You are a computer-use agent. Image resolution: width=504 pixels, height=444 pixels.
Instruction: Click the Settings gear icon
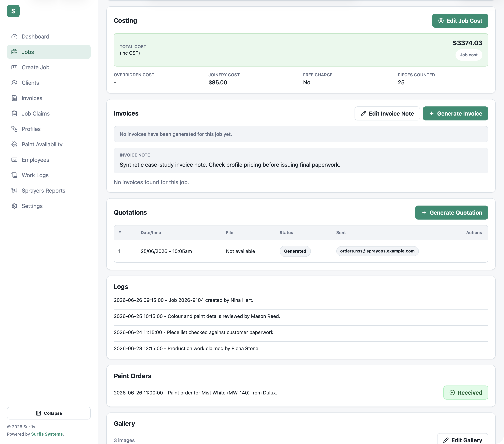[14, 206]
